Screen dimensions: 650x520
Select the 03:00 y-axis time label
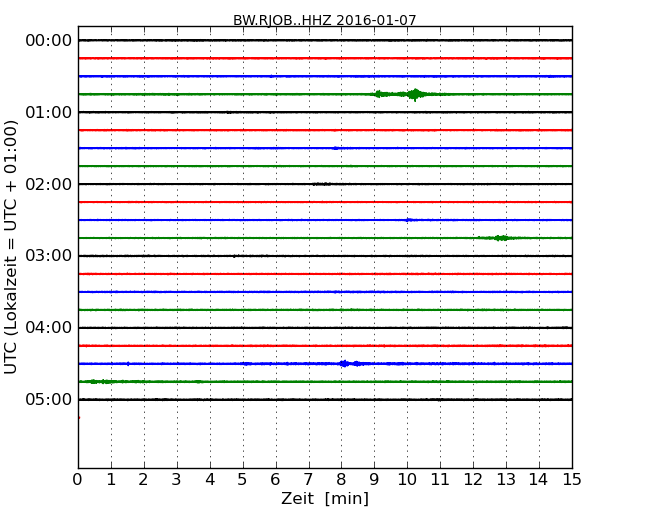click(x=49, y=256)
